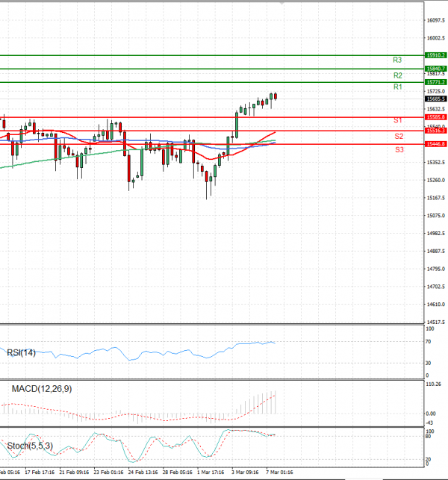Viewport: 448px width, 480px height.
Task: Click the 1 Mar 17:16 time label
Action: tap(211, 472)
